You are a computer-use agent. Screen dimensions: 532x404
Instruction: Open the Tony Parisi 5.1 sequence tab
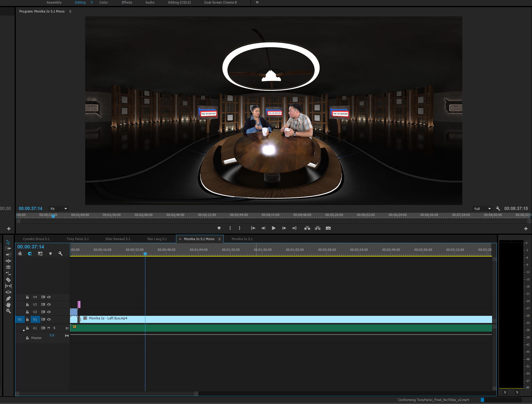(78, 239)
